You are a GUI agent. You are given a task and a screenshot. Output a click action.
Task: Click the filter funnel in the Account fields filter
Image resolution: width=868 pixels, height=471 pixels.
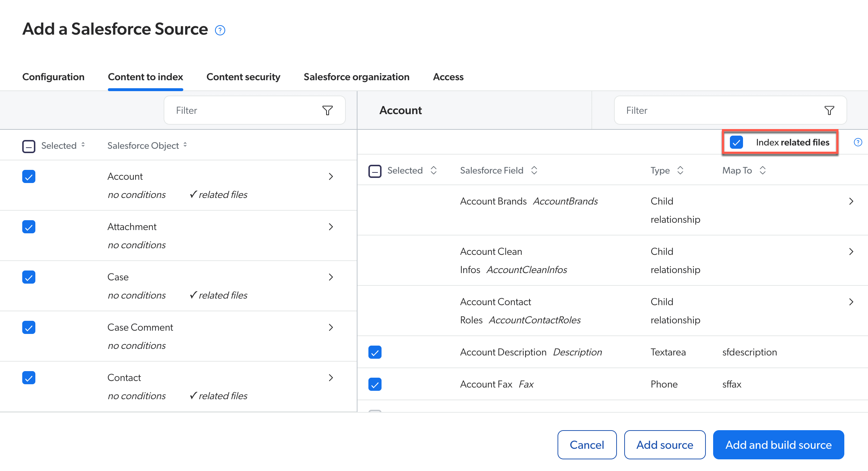829,110
